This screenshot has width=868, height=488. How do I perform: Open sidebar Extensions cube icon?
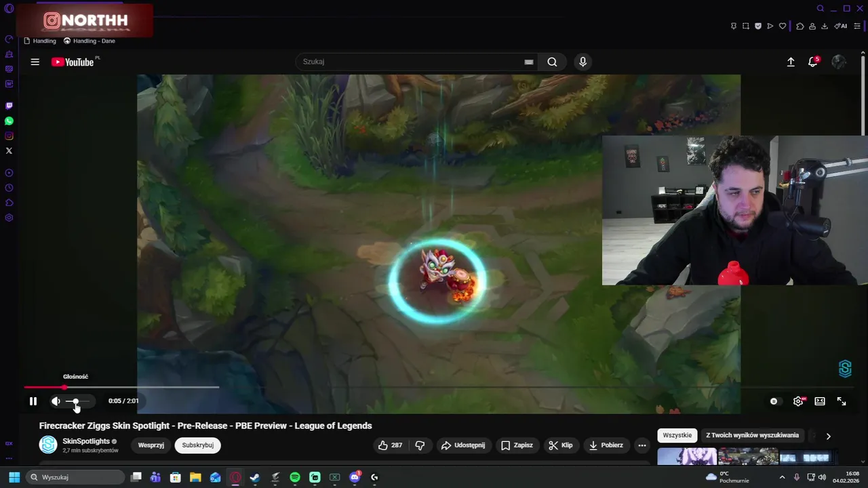(9, 203)
